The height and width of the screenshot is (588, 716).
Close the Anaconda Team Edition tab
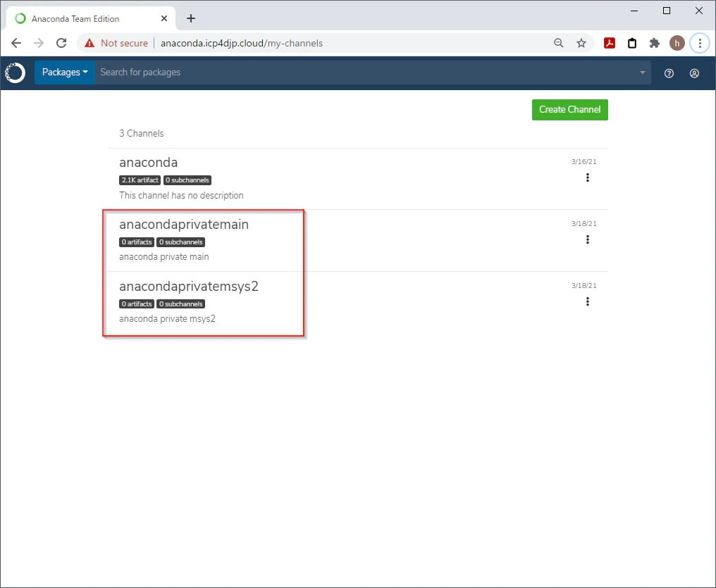click(164, 19)
